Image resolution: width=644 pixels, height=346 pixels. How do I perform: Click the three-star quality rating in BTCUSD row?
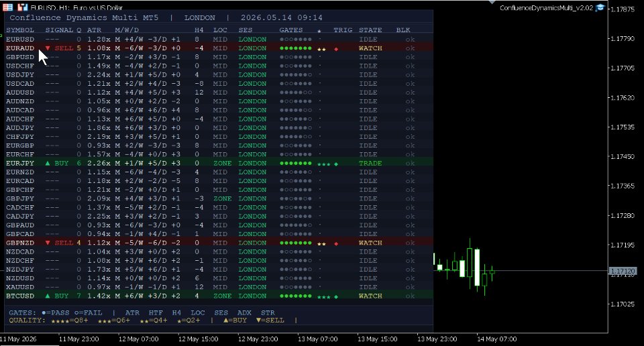tap(323, 297)
